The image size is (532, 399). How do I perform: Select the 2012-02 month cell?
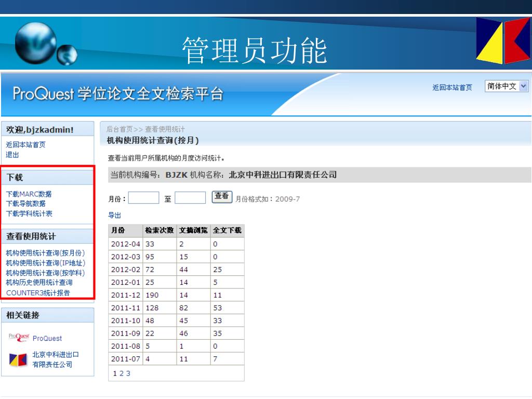[126, 270]
